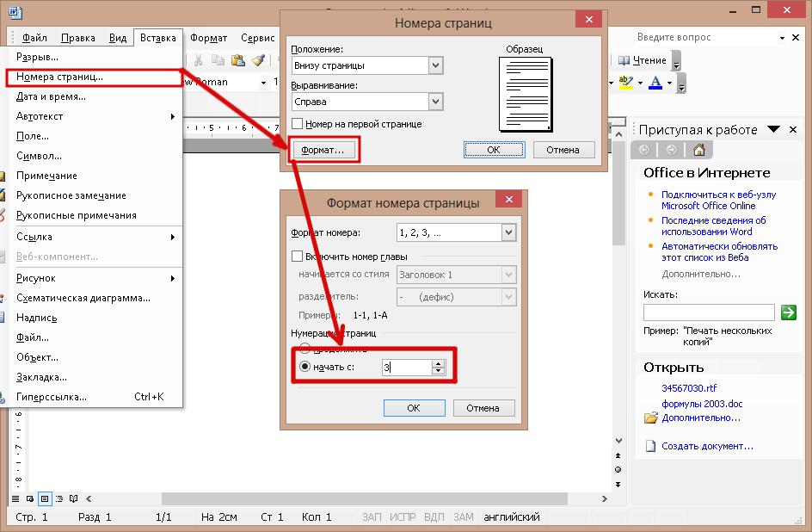Image resolution: width=812 pixels, height=532 pixels.
Task: Toggle ИСПР track changes indicator
Action: tap(403, 517)
